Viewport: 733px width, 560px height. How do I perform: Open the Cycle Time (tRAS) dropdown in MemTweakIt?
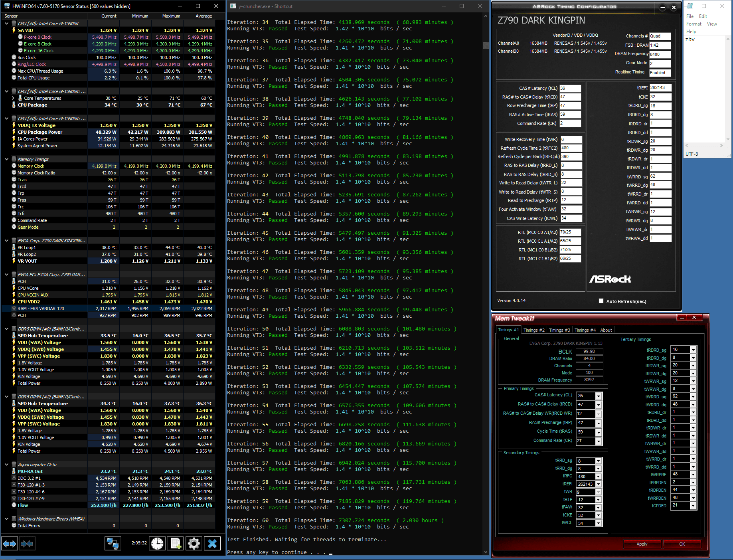pyautogui.click(x=599, y=432)
